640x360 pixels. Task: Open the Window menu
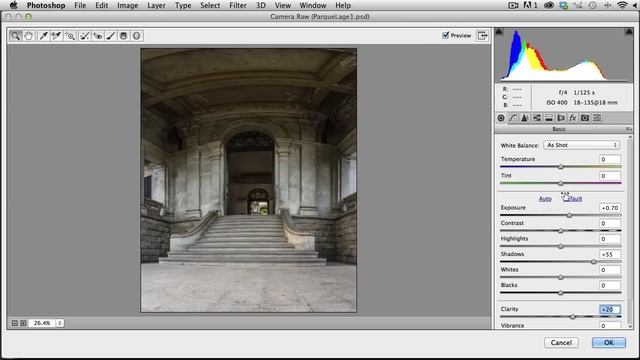tap(313, 5)
